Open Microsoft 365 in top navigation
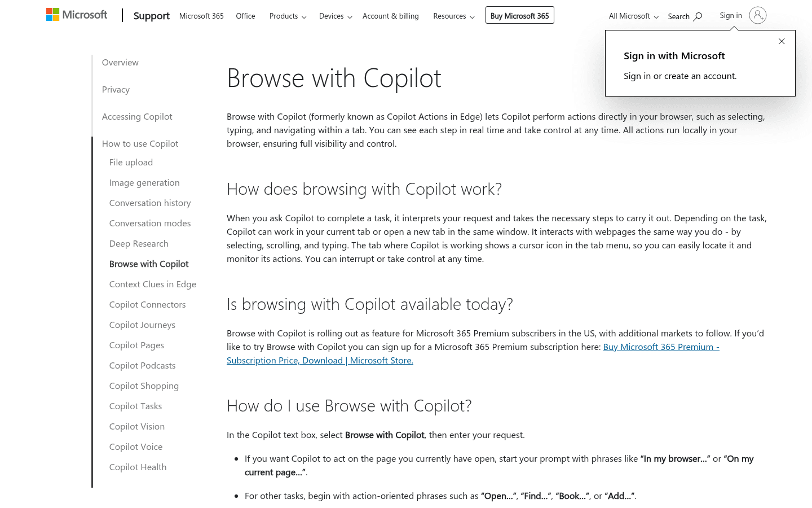Screen dimensions: 812x508 coord(201,16)
